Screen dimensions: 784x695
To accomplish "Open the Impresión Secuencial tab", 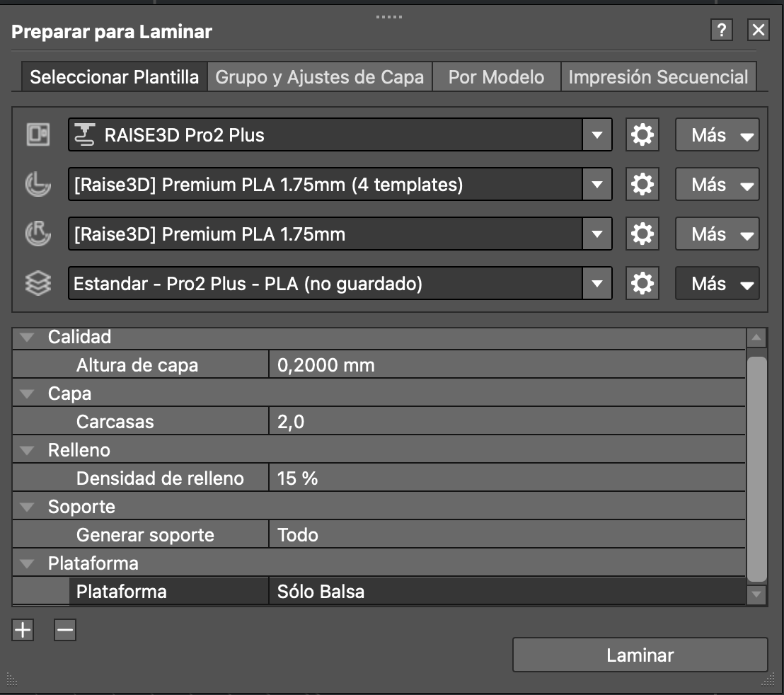I will [658, 77].
